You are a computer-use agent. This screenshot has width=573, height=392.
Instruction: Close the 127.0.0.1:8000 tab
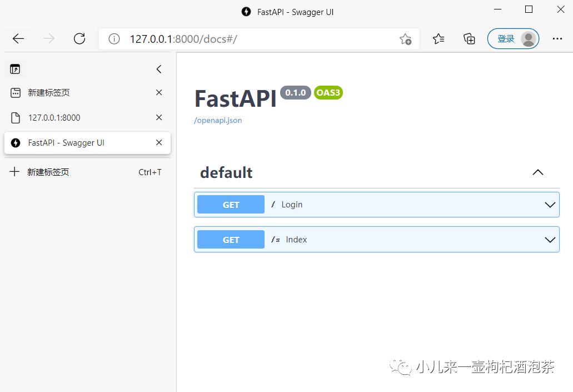159,118
